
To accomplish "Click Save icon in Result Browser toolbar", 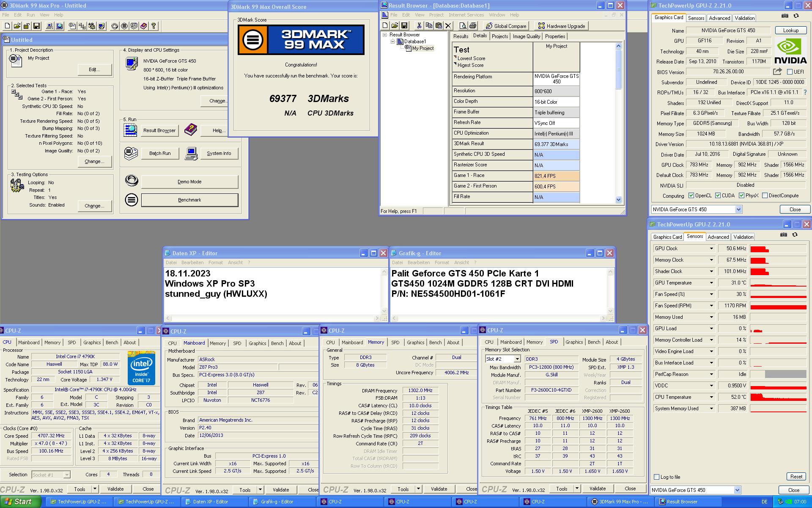I will pos(404,26).
